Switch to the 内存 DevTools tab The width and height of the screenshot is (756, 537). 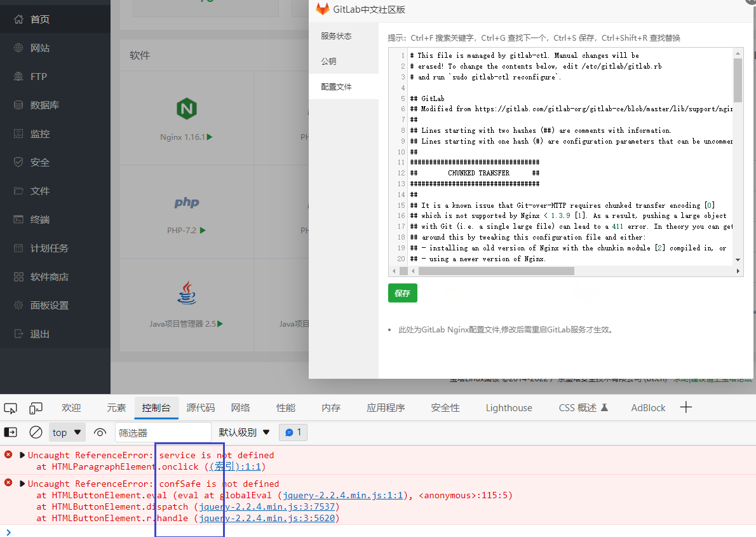click(x=331, y=408)
